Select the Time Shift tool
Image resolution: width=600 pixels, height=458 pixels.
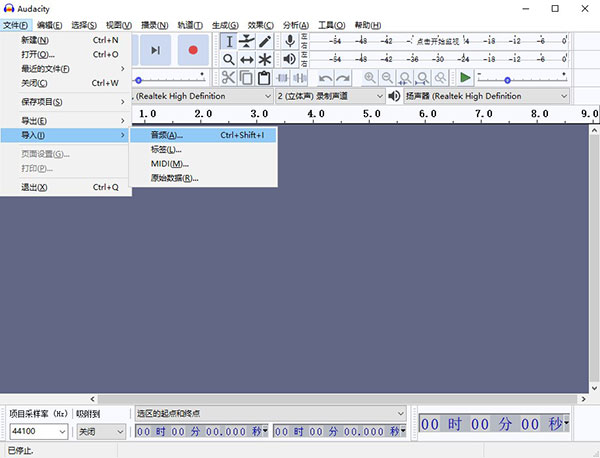click(x=246, y=60)
